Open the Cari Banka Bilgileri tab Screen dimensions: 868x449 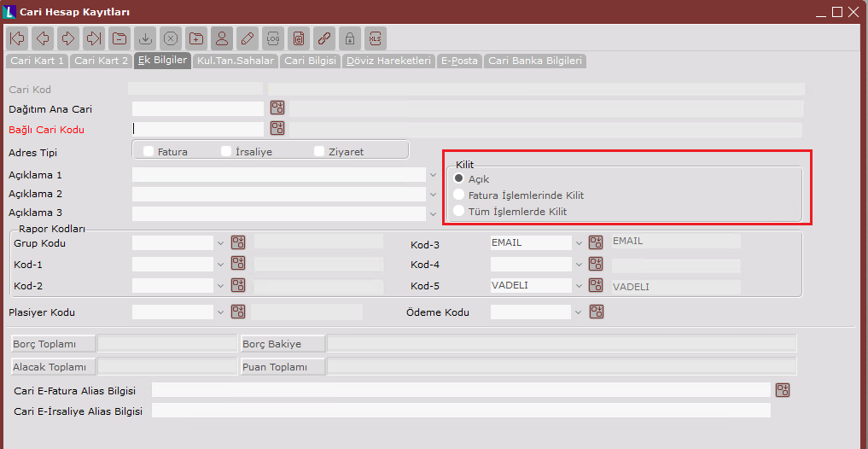tap(534, 61)
